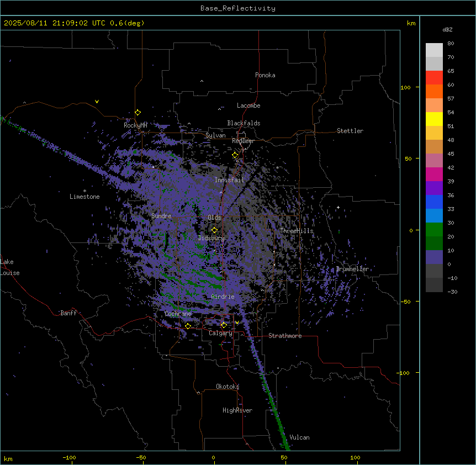476x465 pixels.
Task: Select the magenta 39-42 dBZ legend swatch
Action: pos(434,174)
